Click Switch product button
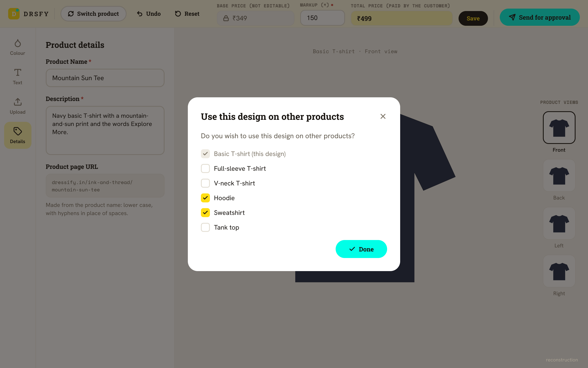 coord(93,14)
